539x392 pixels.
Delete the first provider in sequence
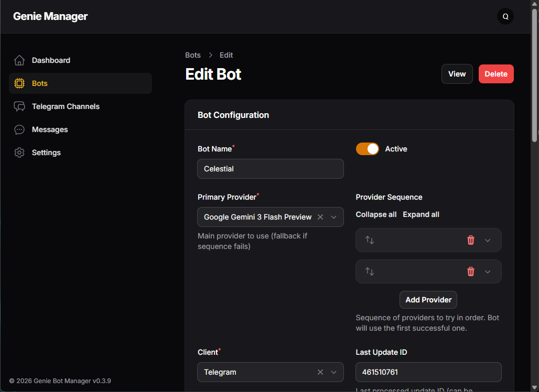click(x=470, y=240)
